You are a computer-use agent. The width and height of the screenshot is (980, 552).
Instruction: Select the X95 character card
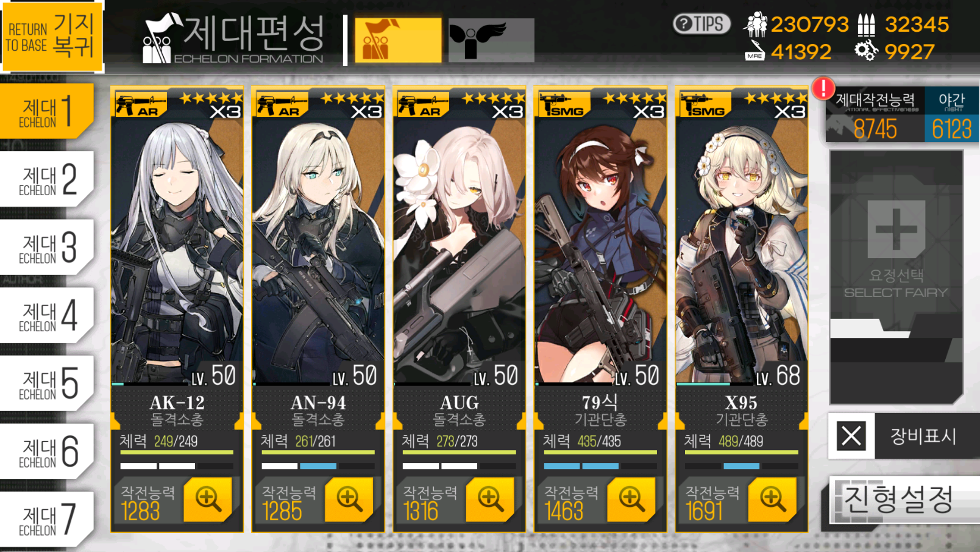tap(742, 309)
